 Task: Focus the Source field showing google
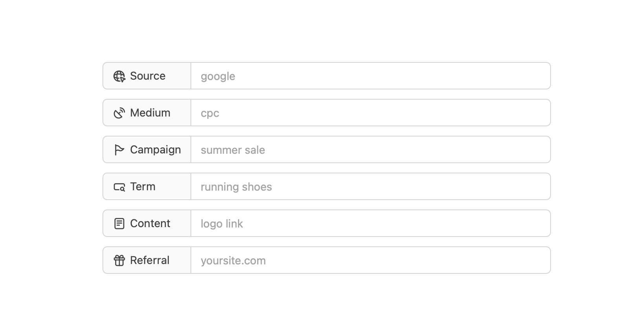click(x=370, y=76)
